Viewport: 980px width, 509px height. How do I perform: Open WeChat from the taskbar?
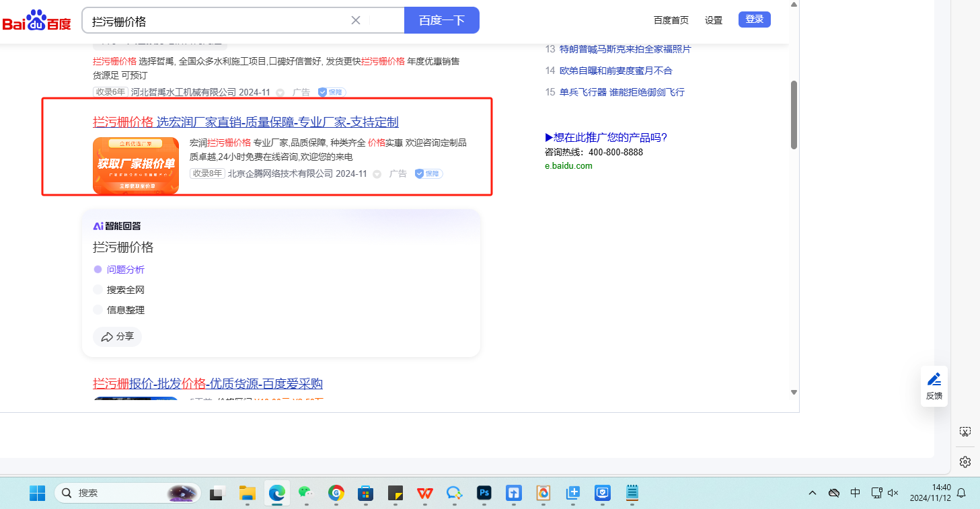(x=307, y=493)
